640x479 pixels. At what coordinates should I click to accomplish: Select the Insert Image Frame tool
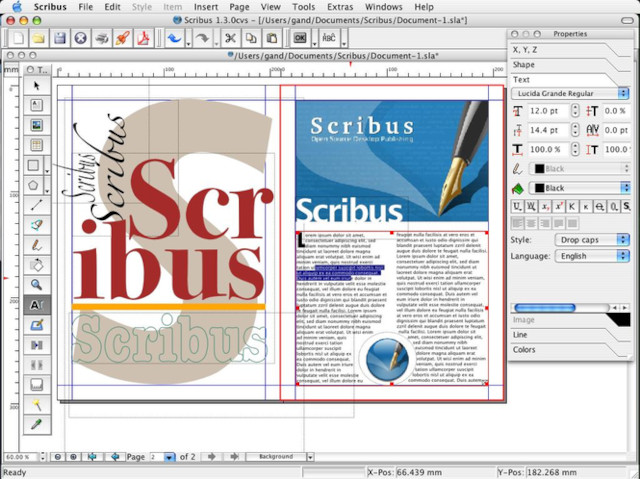click(x=37, y=125)
